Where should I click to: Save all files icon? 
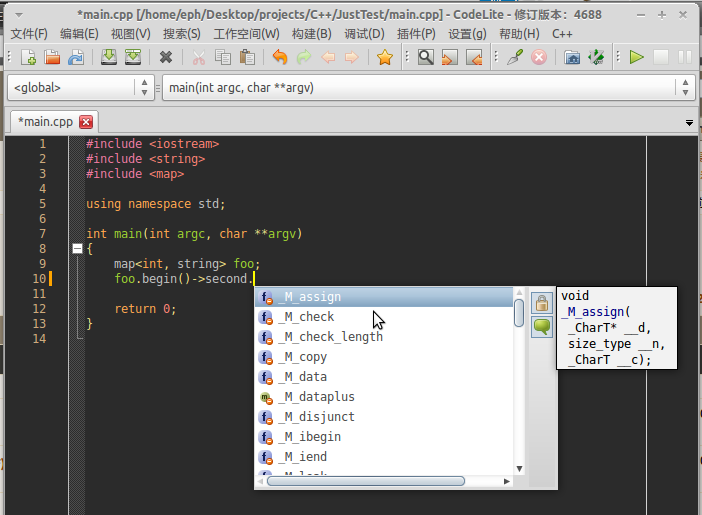point(133,57)
